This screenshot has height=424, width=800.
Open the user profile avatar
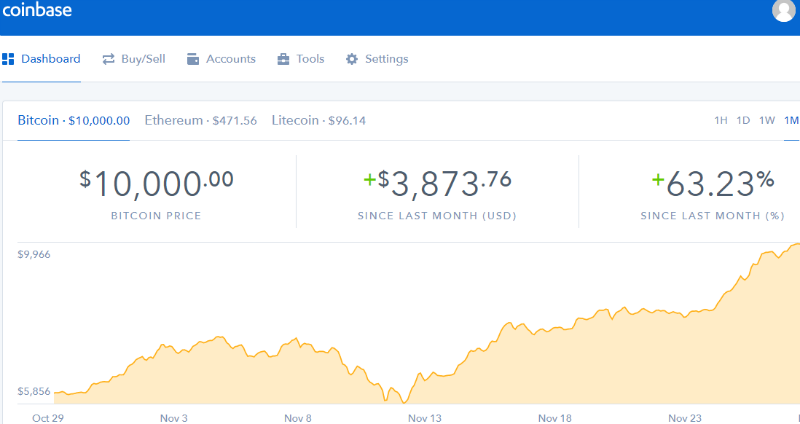784,11
